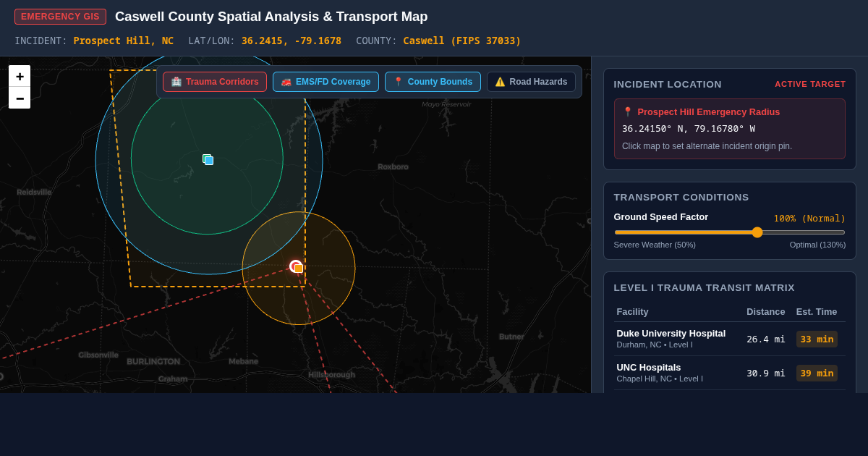The image size is (868, 456).
Task: Click the ACTIVE TARGET label
Action: coord(810,84)
